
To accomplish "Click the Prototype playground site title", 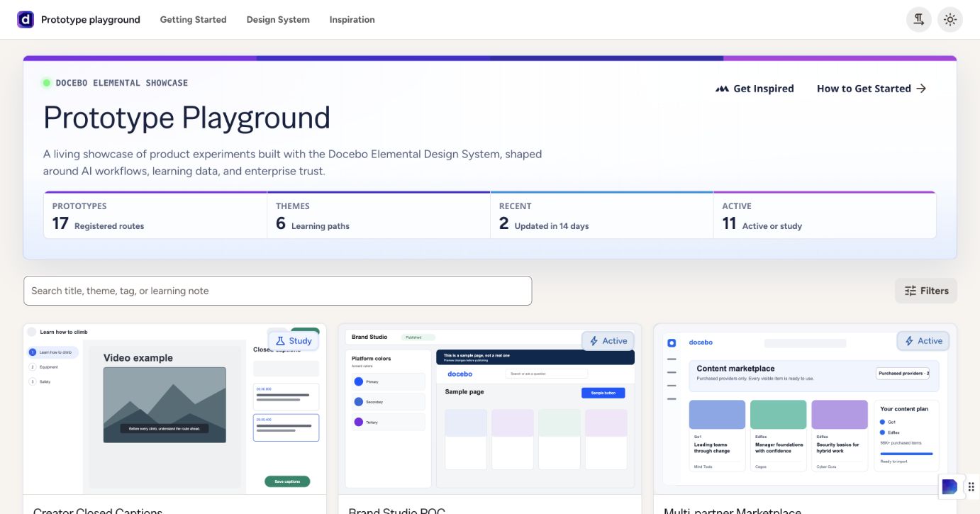I will 91,20.
